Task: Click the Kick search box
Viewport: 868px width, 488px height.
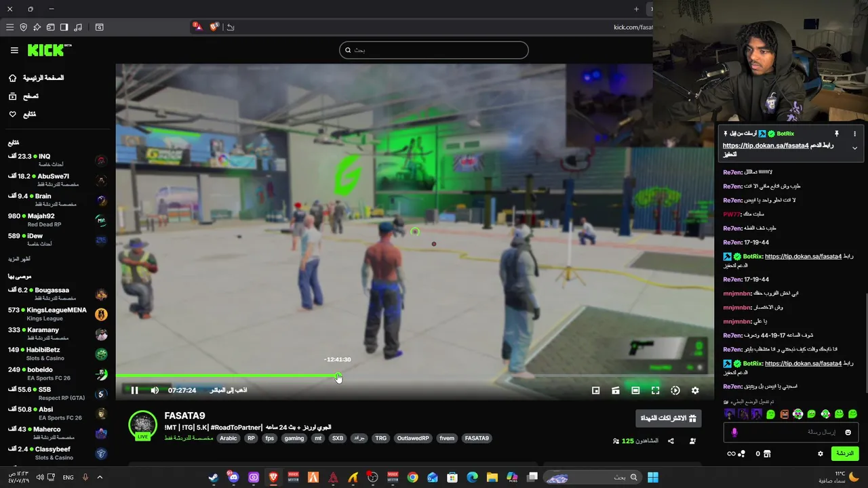Action: (434, 50)
